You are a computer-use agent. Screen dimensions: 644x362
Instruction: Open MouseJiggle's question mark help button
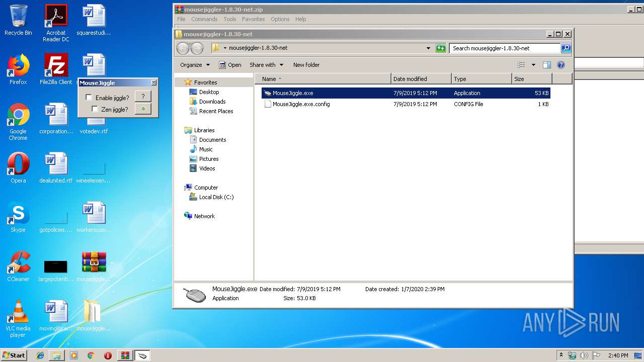143,97
